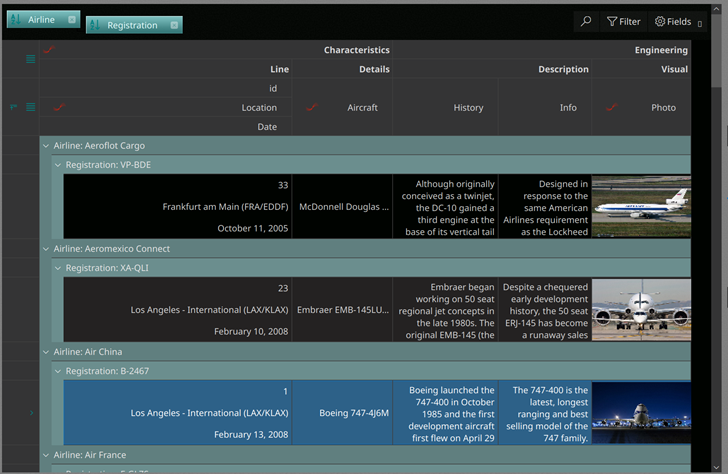
Task: Click the Photo column header
Action: (x=641, y=107)
